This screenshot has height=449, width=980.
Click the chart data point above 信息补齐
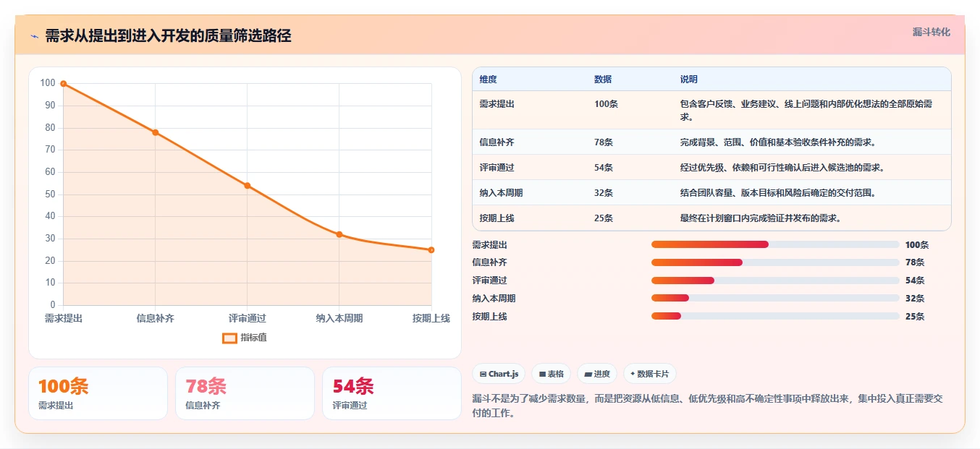(156, 132)
